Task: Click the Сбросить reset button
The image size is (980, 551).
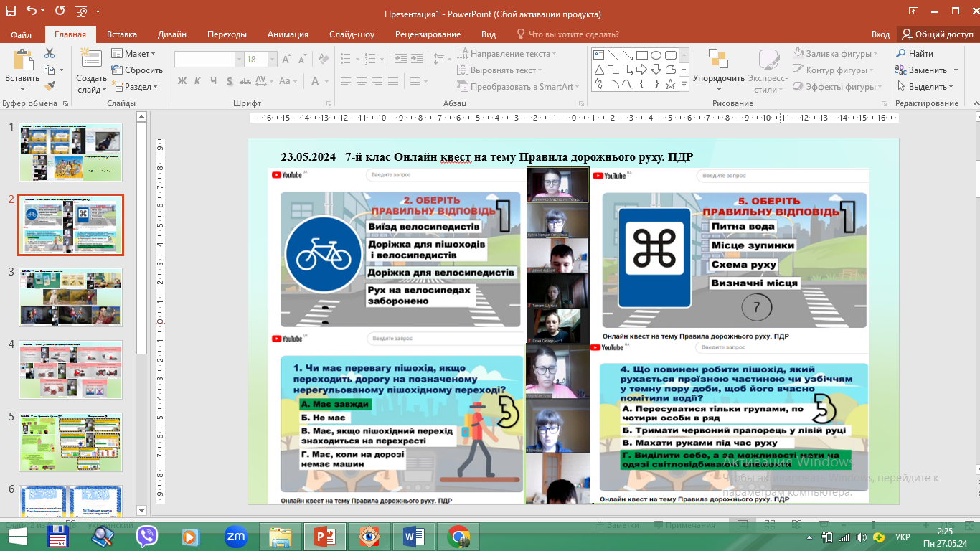Action: (137, 70)
